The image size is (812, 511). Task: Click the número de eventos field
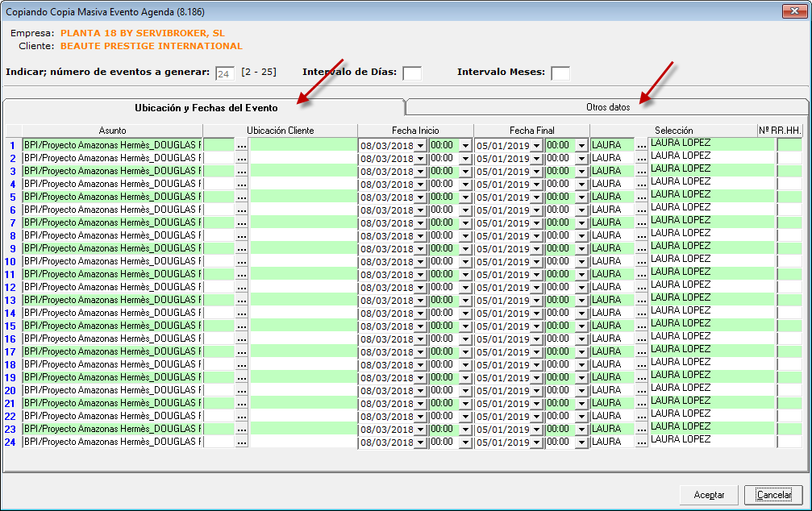tap(225, 73)
